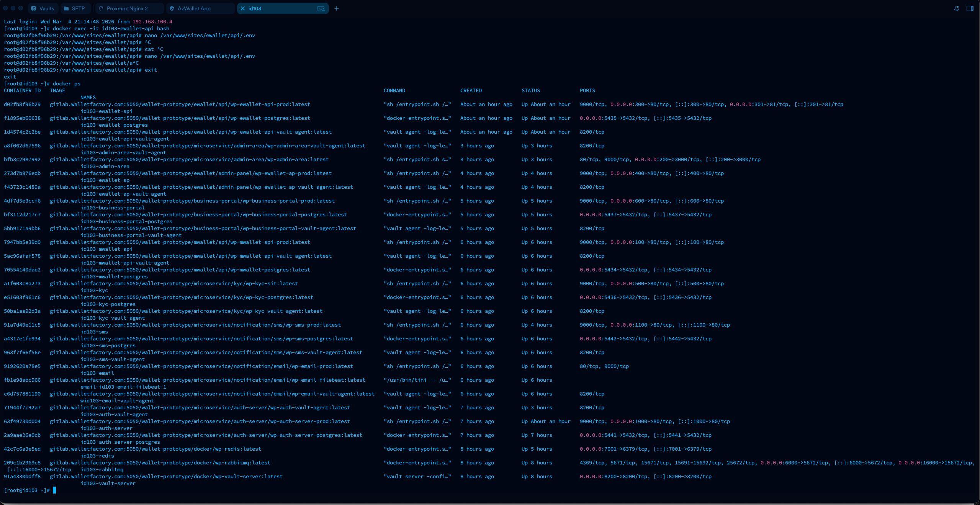Click the id103-vault-server container name
This screenshot has height=505, width=980.
click(x=108, y=483)
